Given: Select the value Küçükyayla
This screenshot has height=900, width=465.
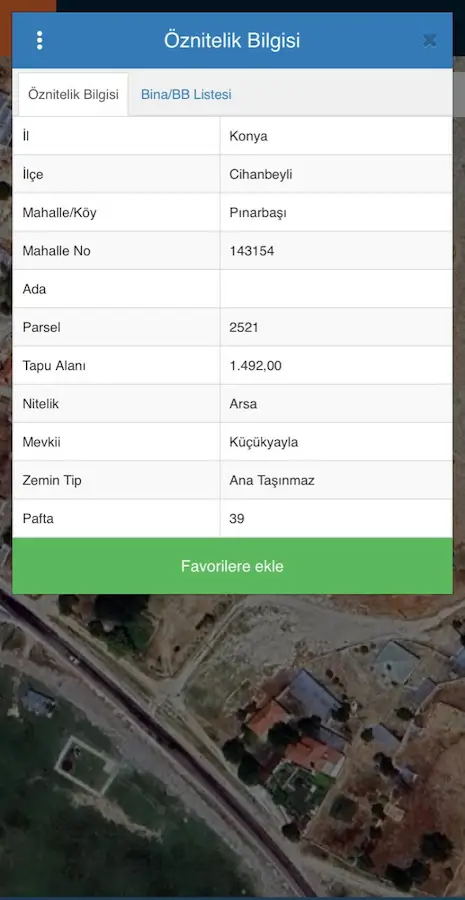Looking at the screenshot, I should click(x=264, y=443).
